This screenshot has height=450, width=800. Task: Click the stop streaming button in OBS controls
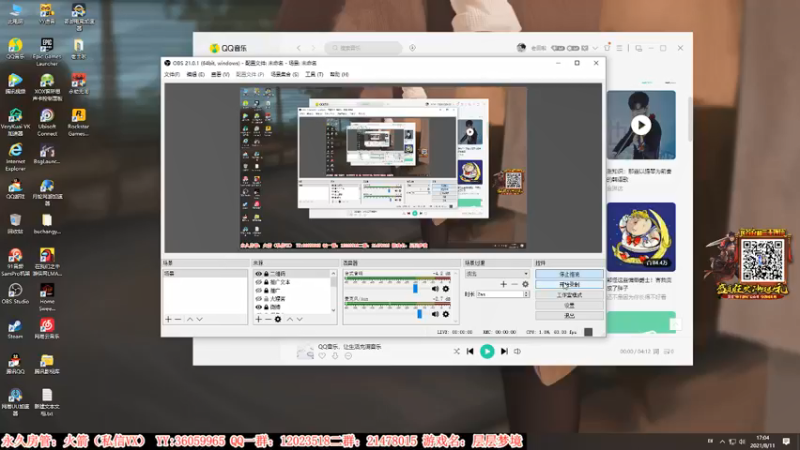pyautogui.click(x=569, y=274)
